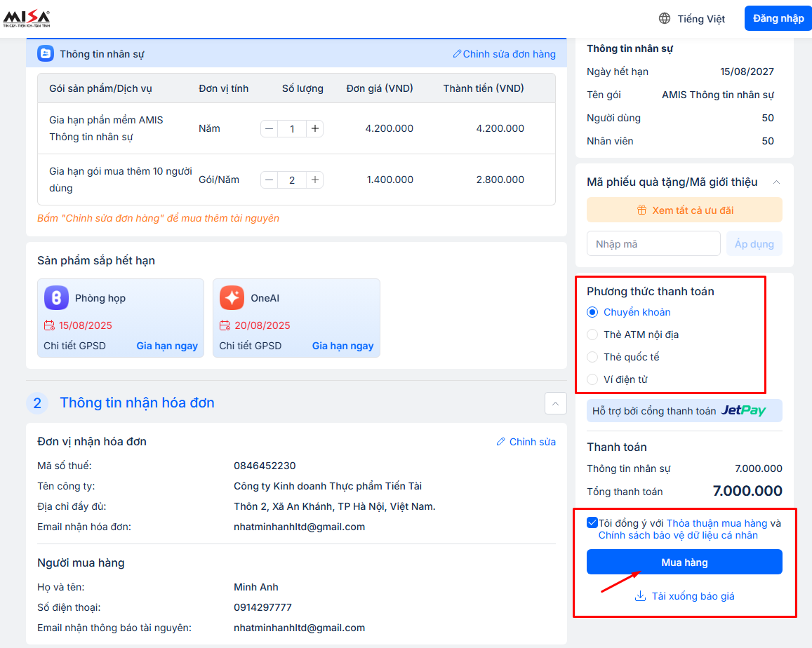Click the Đăng nhập button
812x648 pixels.
[x=778, y=19]
